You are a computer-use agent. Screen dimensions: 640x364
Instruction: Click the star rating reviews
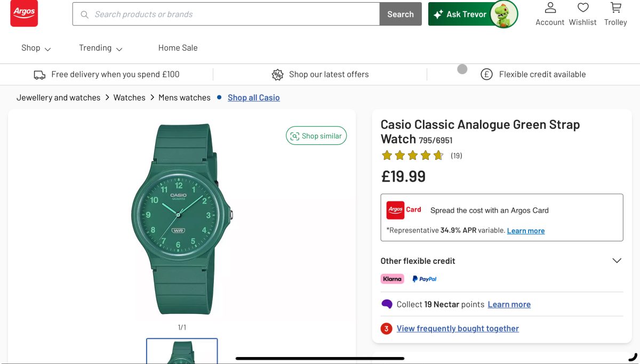pos(421,156)
